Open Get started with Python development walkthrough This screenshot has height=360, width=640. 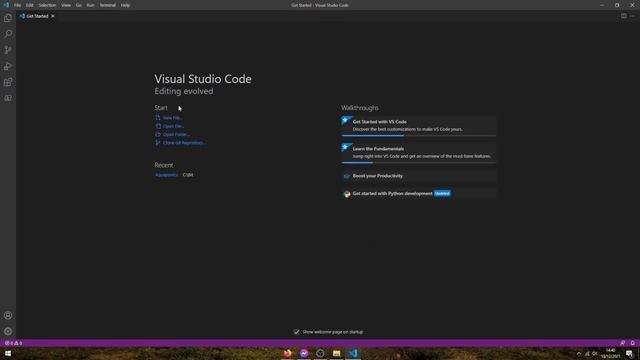click(x=419, y=193)
